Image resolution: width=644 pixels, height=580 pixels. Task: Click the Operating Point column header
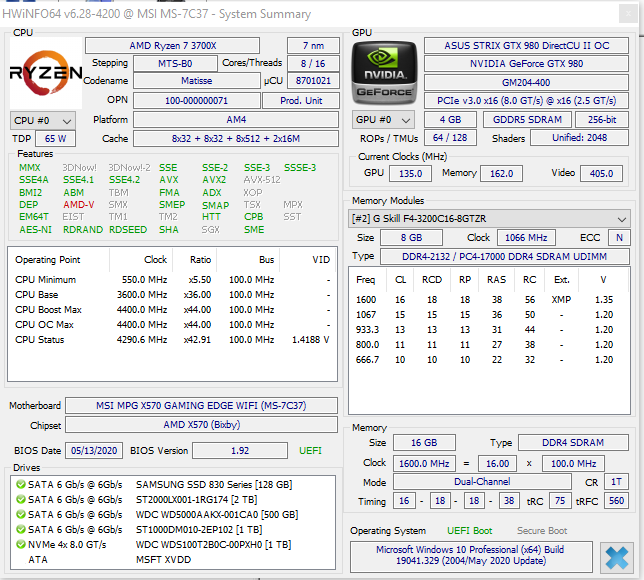[x=48, y=260]
